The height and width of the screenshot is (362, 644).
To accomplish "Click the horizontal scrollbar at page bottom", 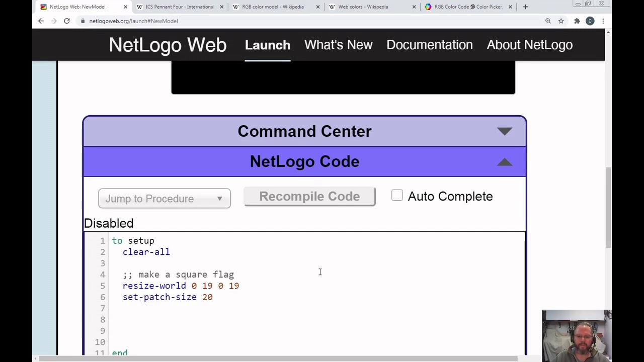I will [277, 358].
